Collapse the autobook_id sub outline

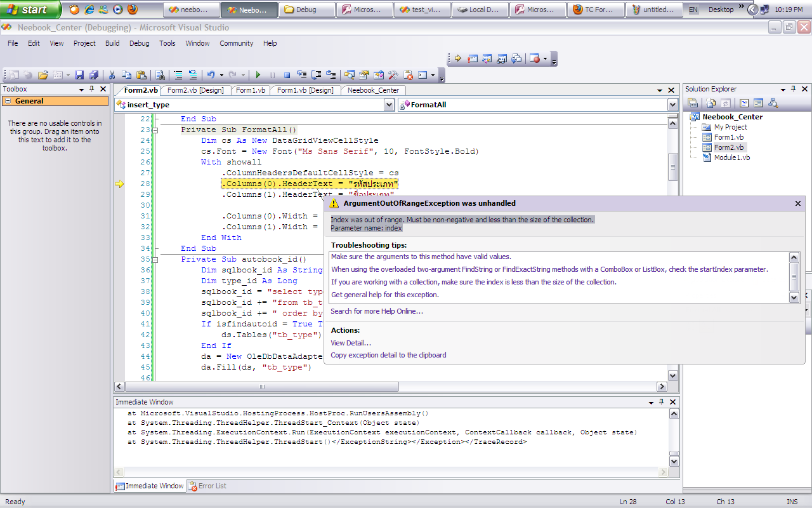[x=155, y=259]
